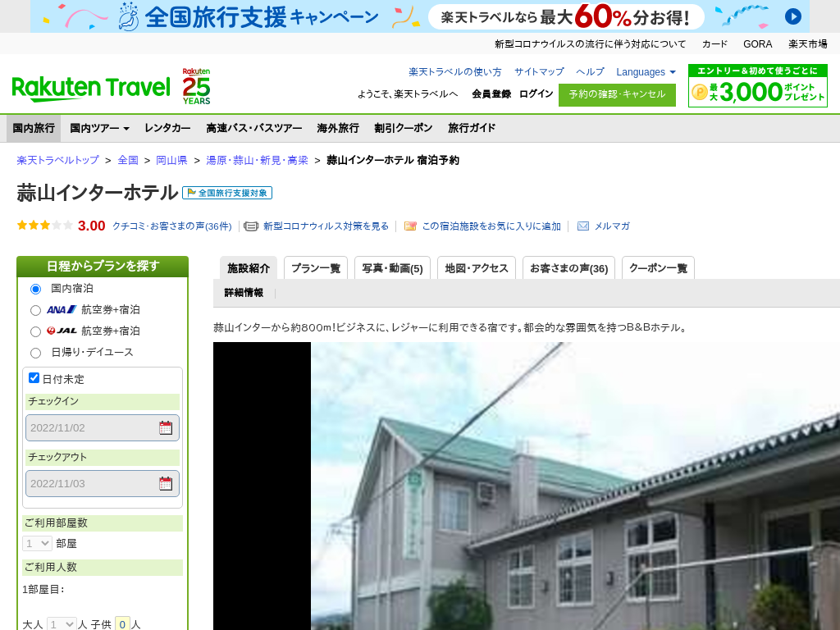Screen dimensions: 840x630
Task: Open the 大人 adult count dropdown
Action: click(62, 624)
